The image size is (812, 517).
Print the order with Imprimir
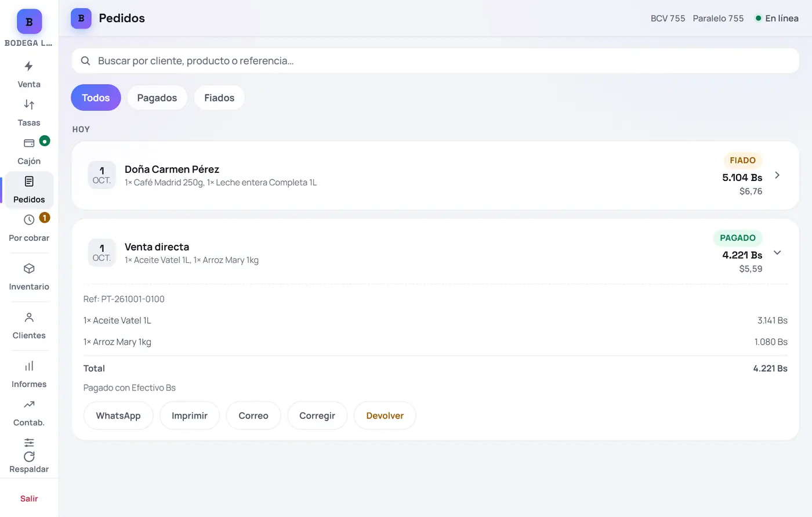click(x=190, y=415)
